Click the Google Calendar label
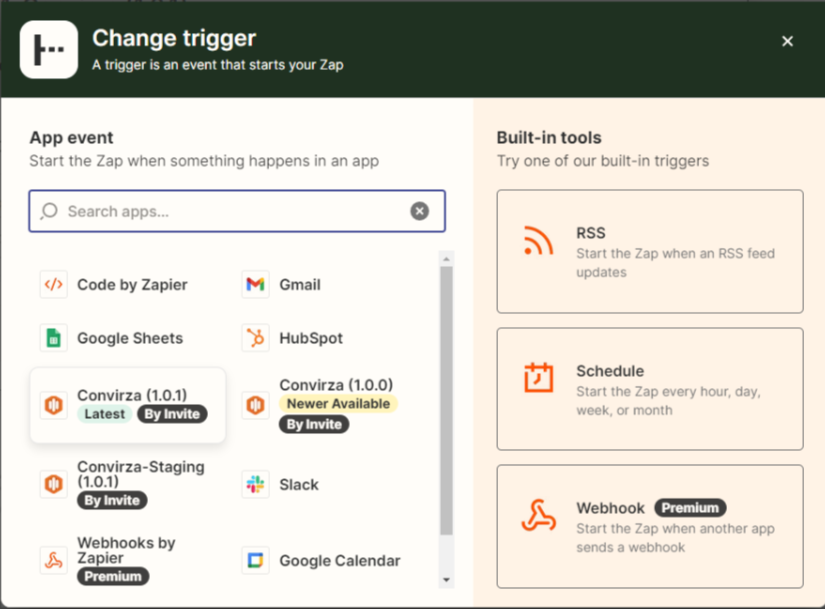The height and width of the screenshot is (609, 825). tap(340, 561)
